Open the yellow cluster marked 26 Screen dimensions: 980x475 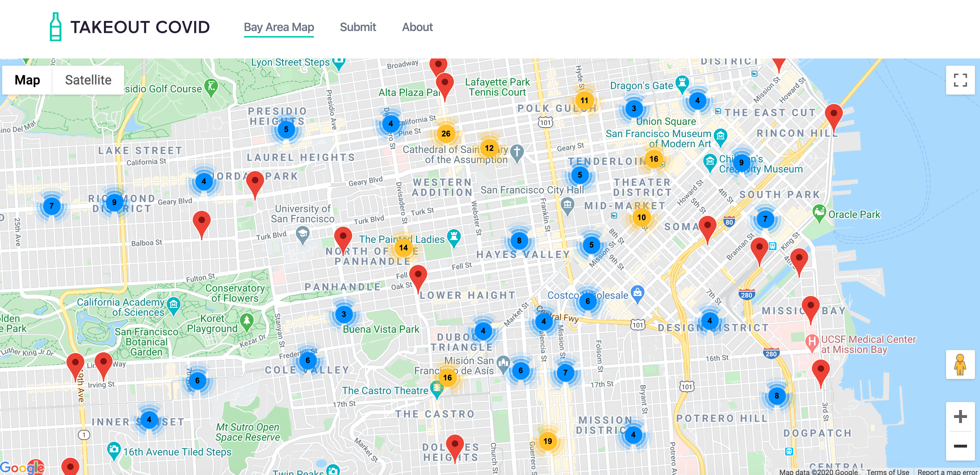446,134
